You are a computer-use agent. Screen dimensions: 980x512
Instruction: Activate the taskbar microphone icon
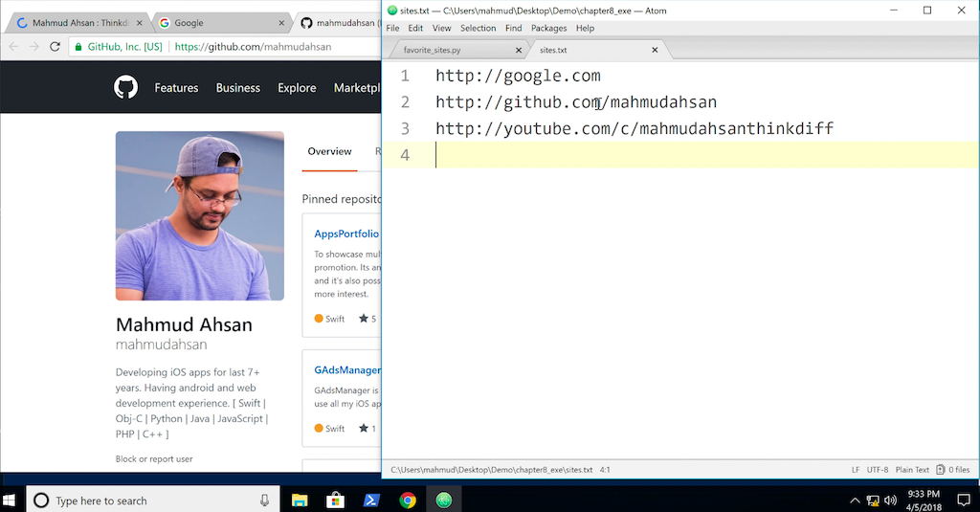point(264,501)
